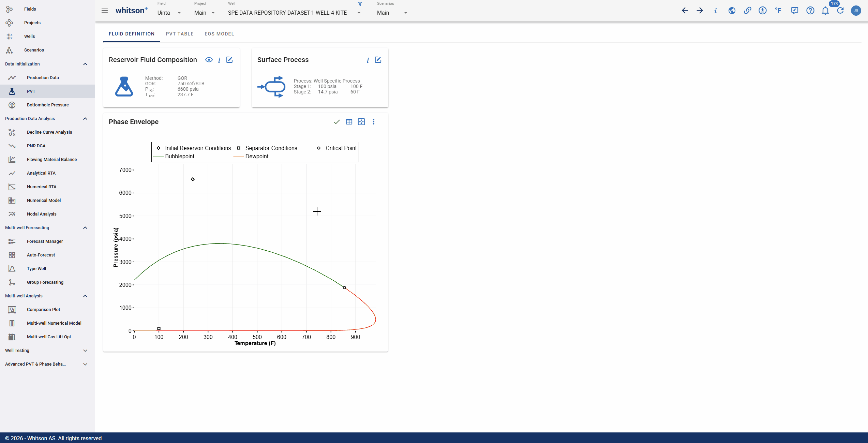Viewport: 868px width, 443px height.
Task: Open the hamburger menu beside the whitson logo
Action: click(105, 11)
